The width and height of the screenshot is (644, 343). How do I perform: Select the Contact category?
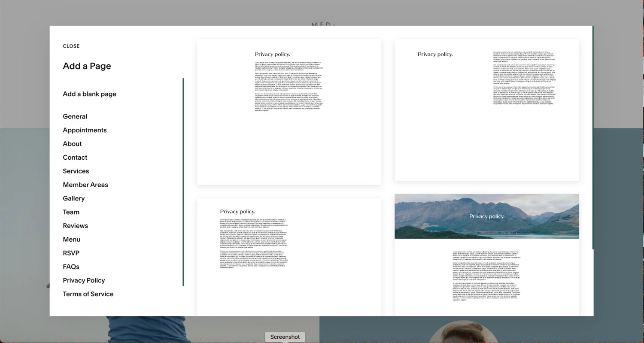(75, 158)
